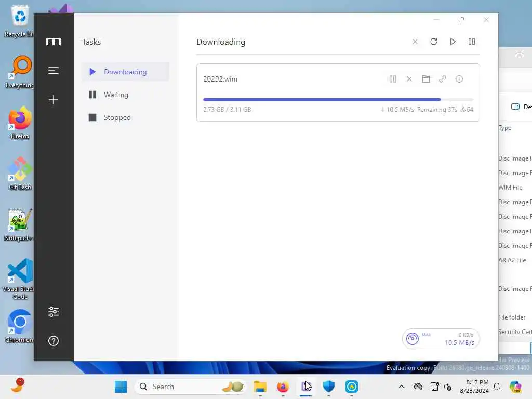Click the 10.5 MB/s speed indicator
532x399 pixels.
click(459, 343)
